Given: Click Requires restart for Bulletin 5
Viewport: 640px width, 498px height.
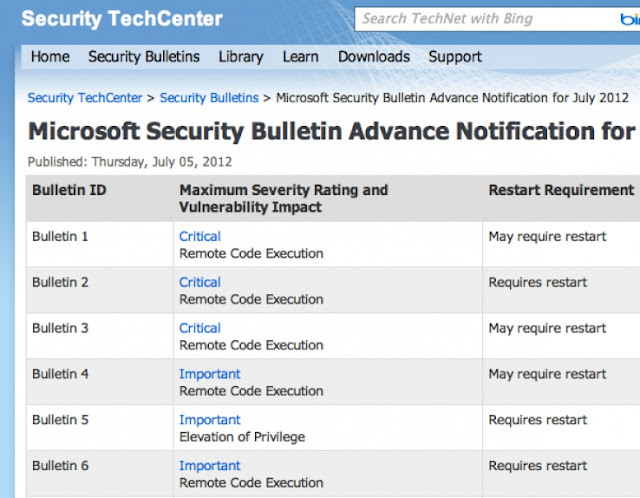Looking at the screenshot, I should click(x=538, y=420).
